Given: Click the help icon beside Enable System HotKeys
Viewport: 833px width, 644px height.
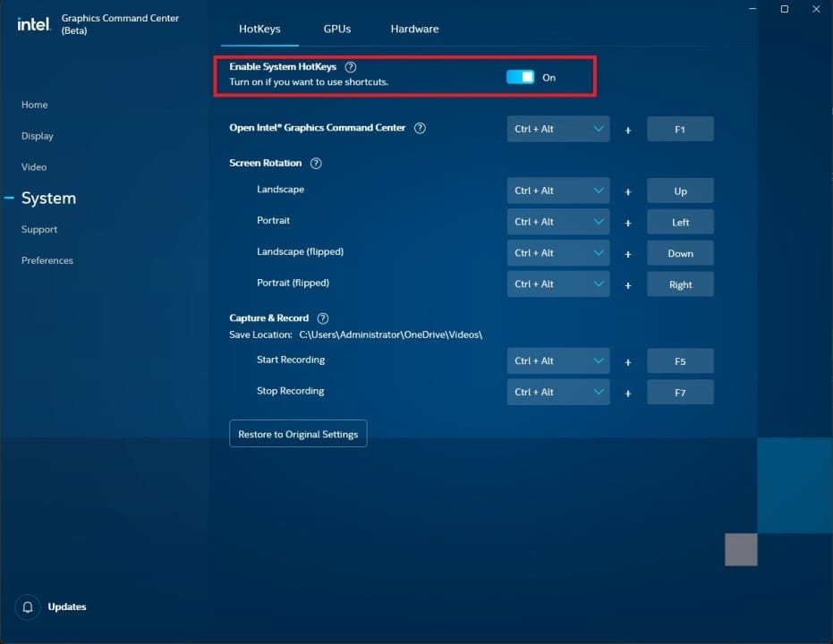Looking at the screenshot, I should (x=350, y=65).
